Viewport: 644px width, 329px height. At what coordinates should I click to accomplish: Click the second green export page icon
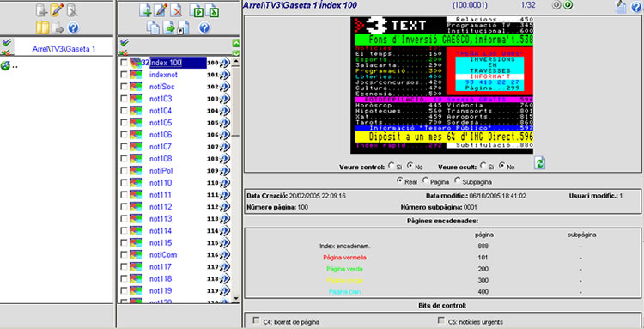coord(211,10)
